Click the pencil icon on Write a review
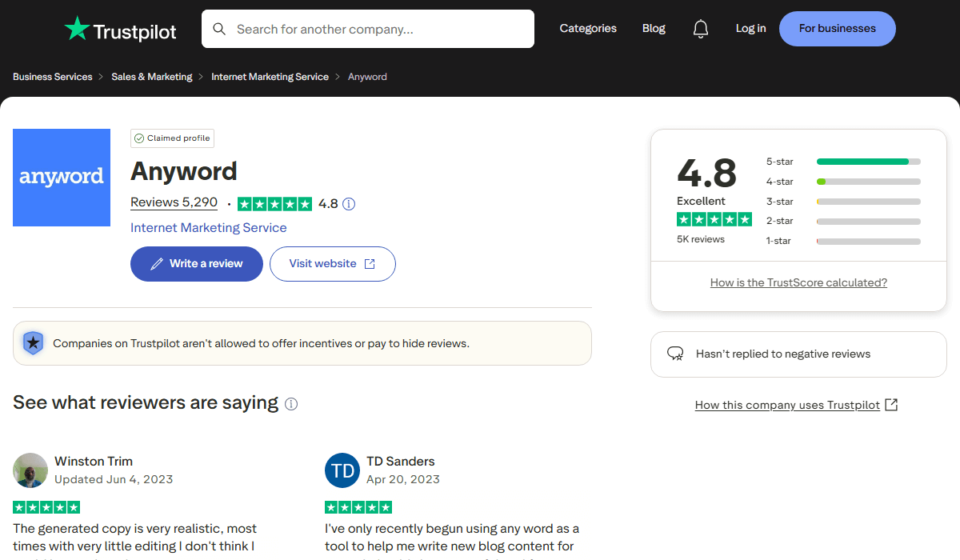Screen dimensions: 960x560 158,263
